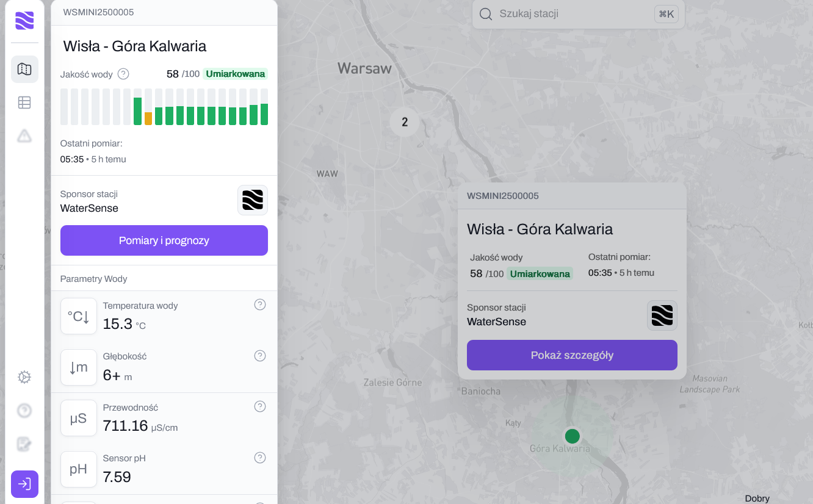Click the pH icon tile
This screenshot has width=813, height=504.
[x=79, y=469]
